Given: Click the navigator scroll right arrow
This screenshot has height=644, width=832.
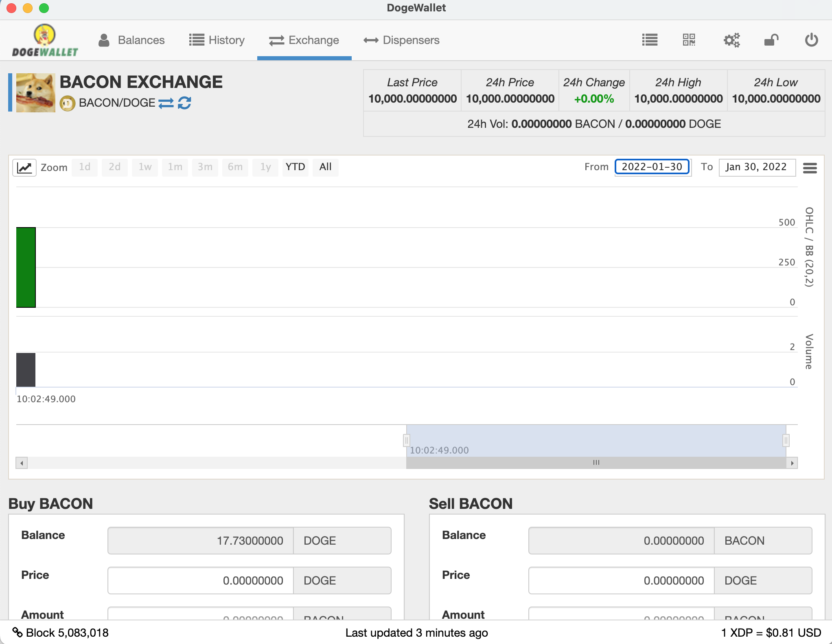Looking at the screenshot, I should pos(792,463).
